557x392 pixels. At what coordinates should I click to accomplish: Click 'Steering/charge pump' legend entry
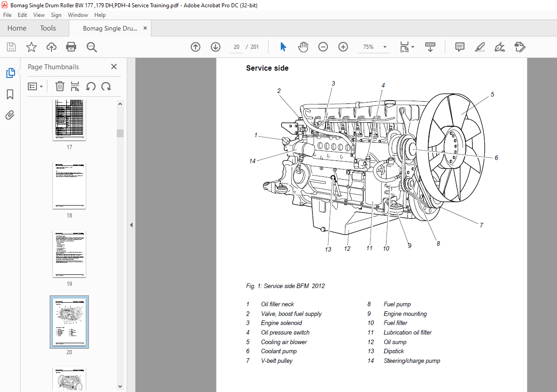pyautogui.click(x=412, y=361)
